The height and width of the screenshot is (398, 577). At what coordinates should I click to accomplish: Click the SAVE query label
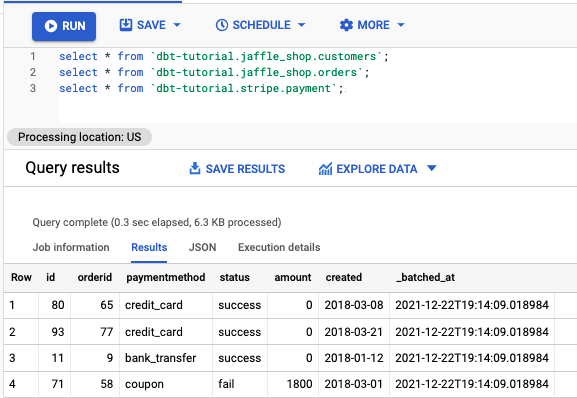click(x=151, y=25)
